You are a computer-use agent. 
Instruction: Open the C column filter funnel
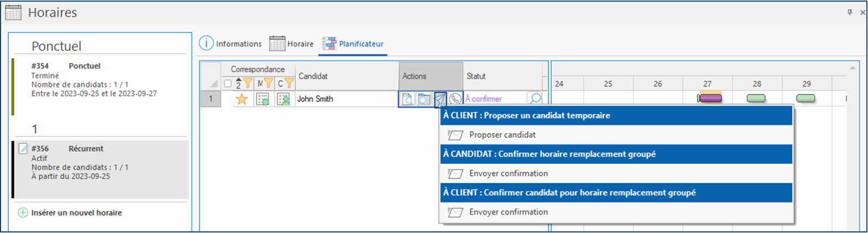point(289,84)
